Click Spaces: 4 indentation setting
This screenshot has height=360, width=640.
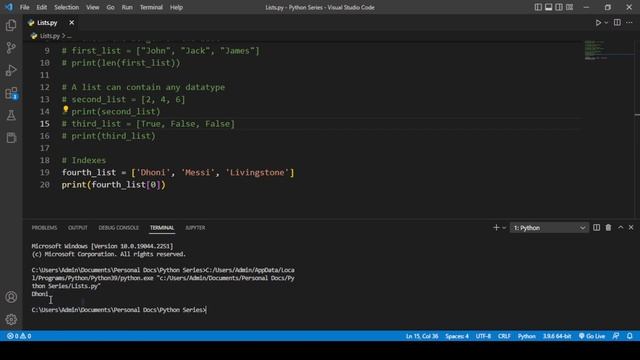(x=457, y=336)
